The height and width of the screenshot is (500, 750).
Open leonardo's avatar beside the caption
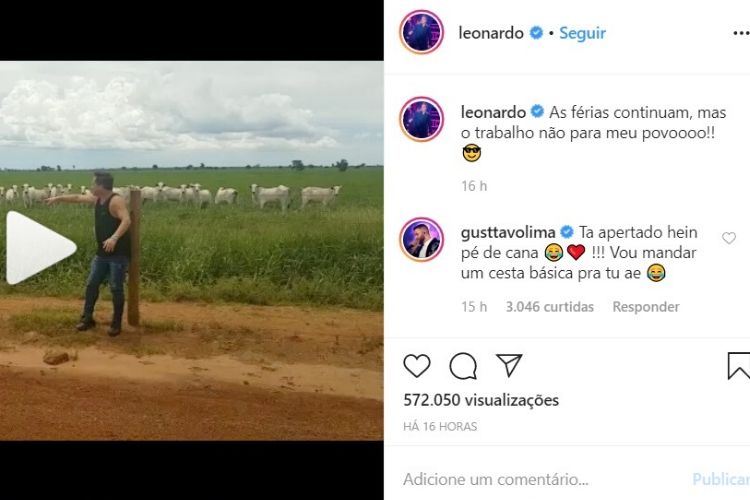pyautogui.click(x=422, y=119)
